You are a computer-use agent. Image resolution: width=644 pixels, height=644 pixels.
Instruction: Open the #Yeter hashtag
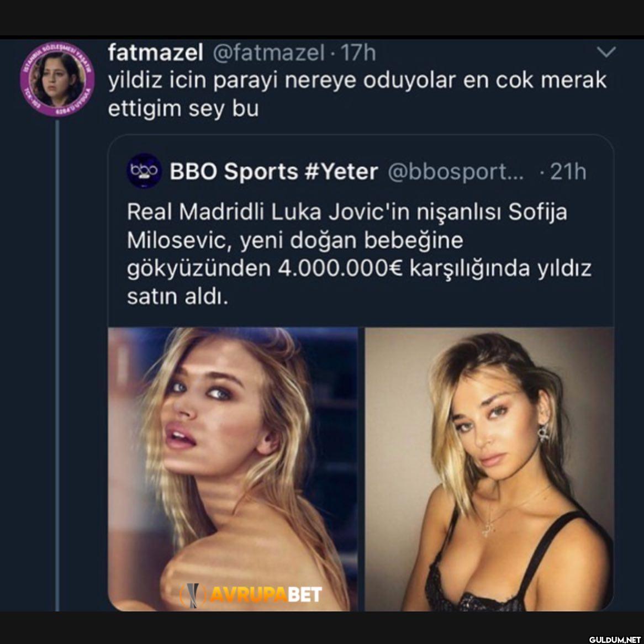pos(341,172)
